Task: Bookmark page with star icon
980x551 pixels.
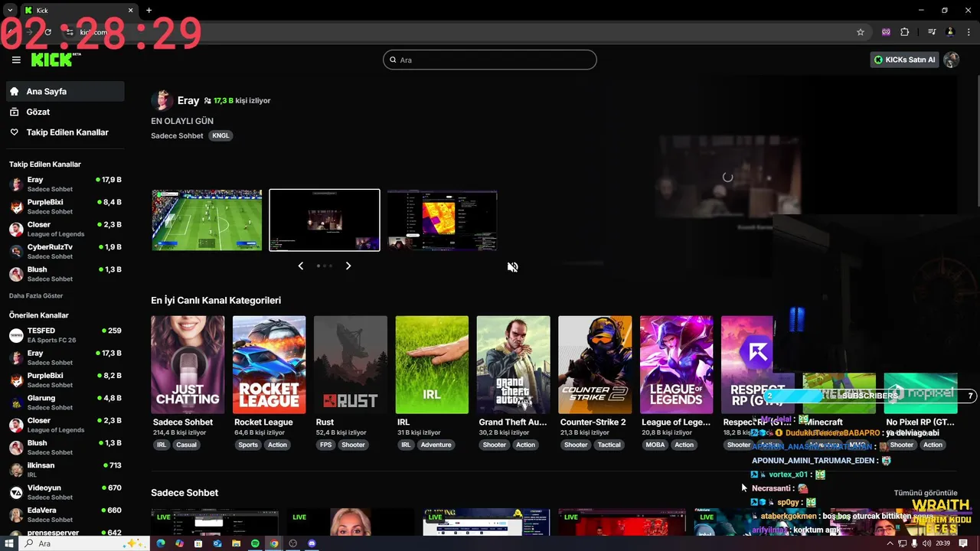Action: tap(861, 32)
